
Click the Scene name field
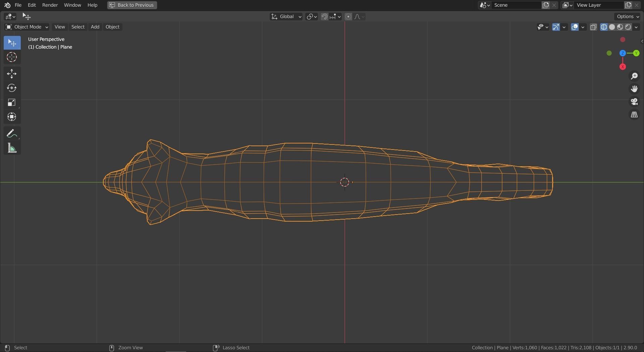[x=517, y=5]
